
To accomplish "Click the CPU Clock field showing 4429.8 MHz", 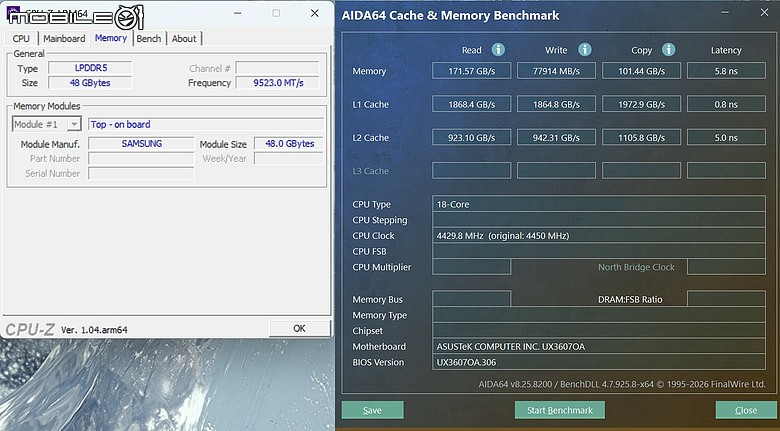I will [x=599, y=235].
